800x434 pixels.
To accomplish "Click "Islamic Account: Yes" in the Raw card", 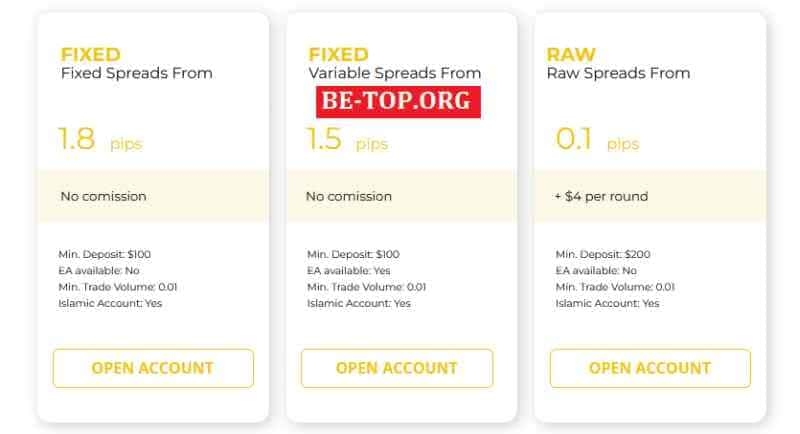I will pyautogui.click(x=607, y=303).
